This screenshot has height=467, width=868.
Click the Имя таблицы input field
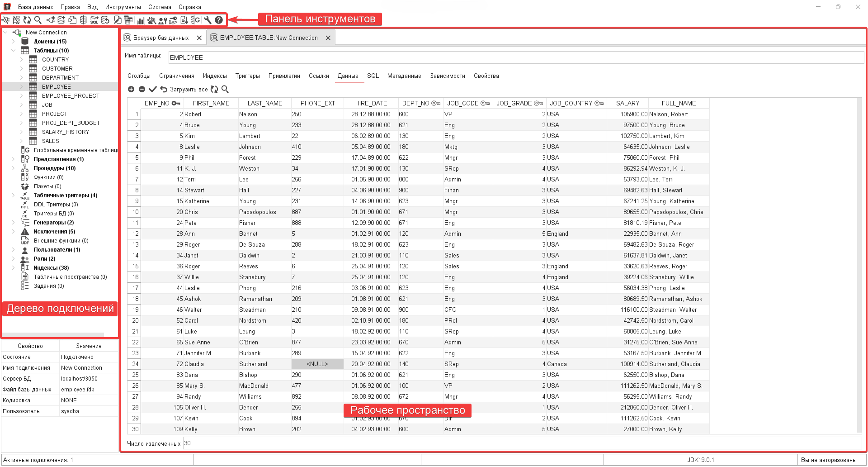(515, 58)
